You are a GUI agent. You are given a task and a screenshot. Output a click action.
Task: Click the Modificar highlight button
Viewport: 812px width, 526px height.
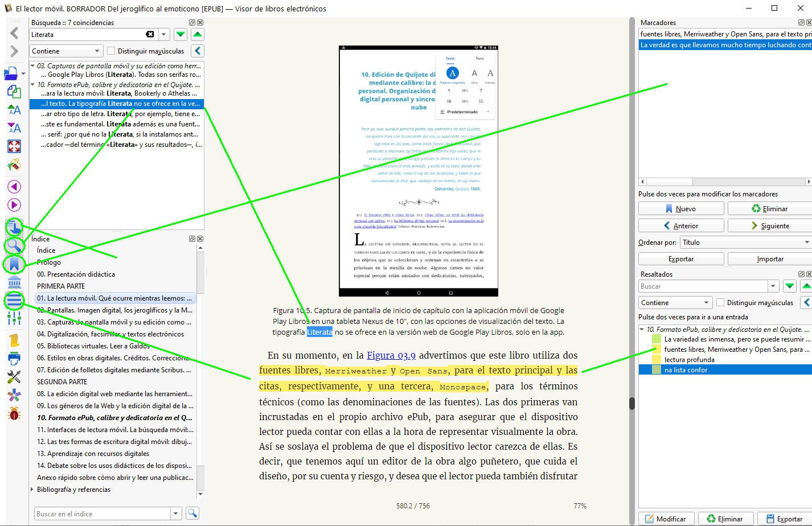point(666,519)
